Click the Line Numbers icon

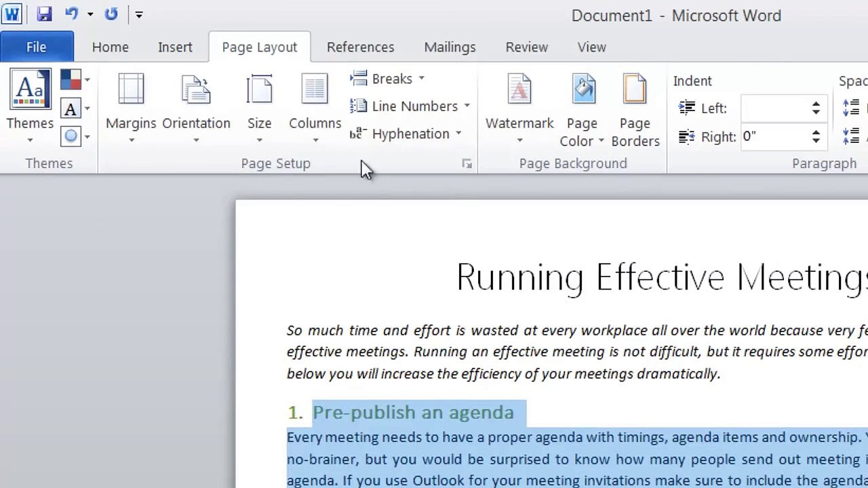(x=359, y=106)
